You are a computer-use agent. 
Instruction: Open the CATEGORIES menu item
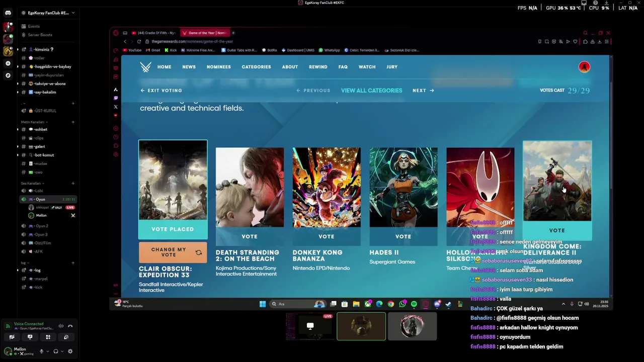click(x=256, y=67)
